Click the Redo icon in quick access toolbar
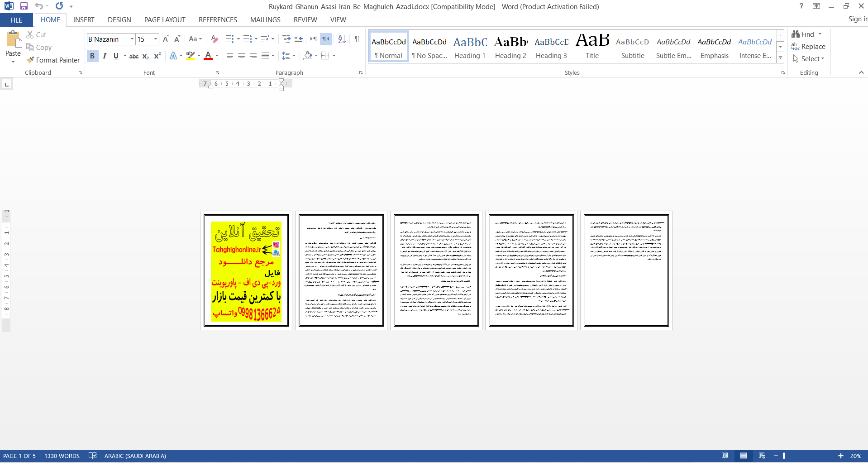868x463 pixels. (x=59, y=6)
